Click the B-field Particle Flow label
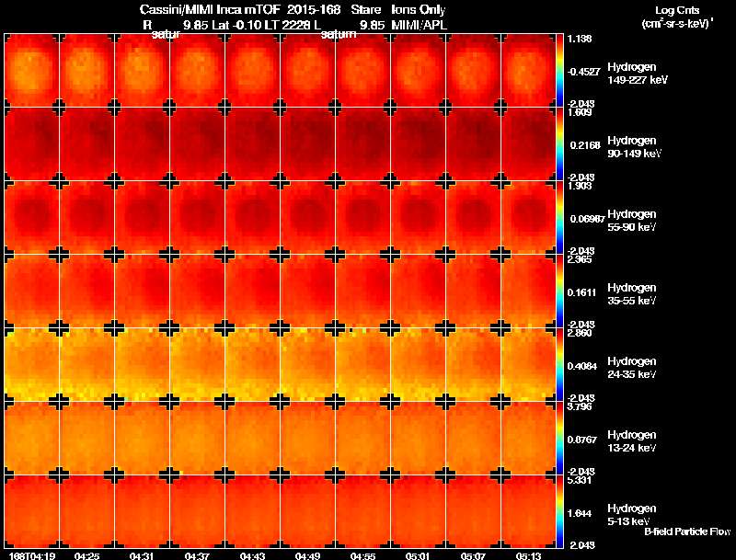Viewport: 736px width, 560px height. point(687,531)
